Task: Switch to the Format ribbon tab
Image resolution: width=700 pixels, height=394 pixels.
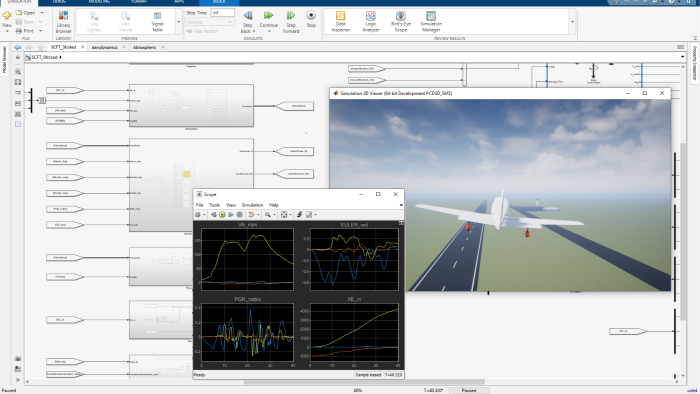Action: click(x=139, y=2)
